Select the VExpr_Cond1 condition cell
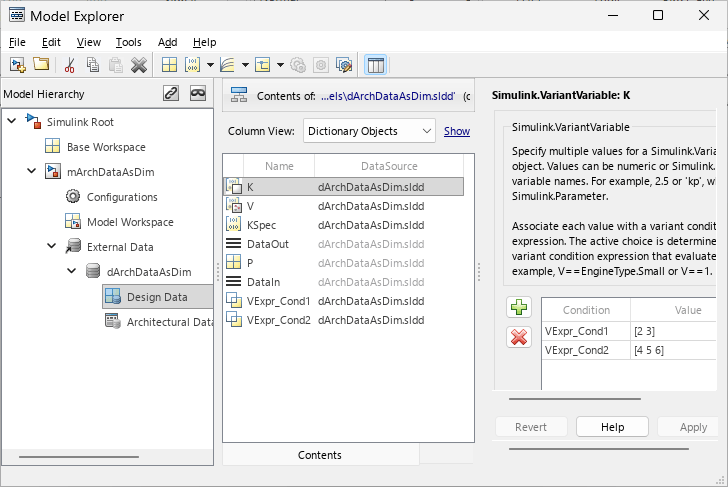The width and height of the screenshot is (728, 487). (x=586, y=331)
